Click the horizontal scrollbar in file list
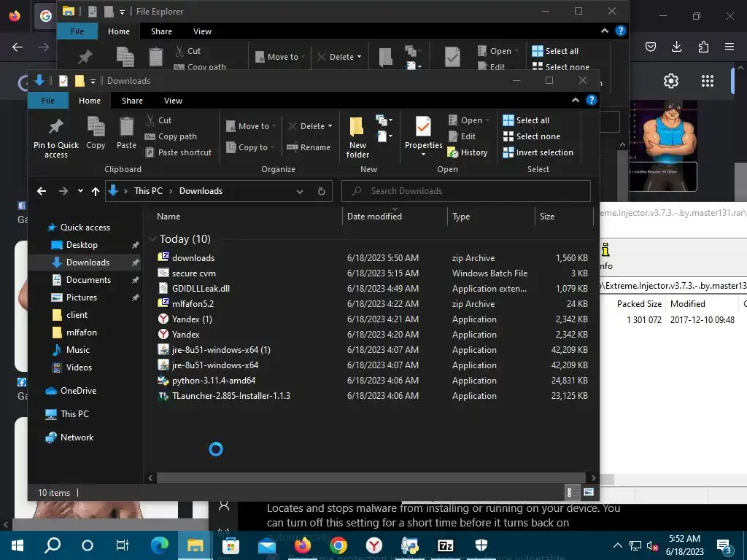Screen dimensions: 747x560 tap(371, 478)
